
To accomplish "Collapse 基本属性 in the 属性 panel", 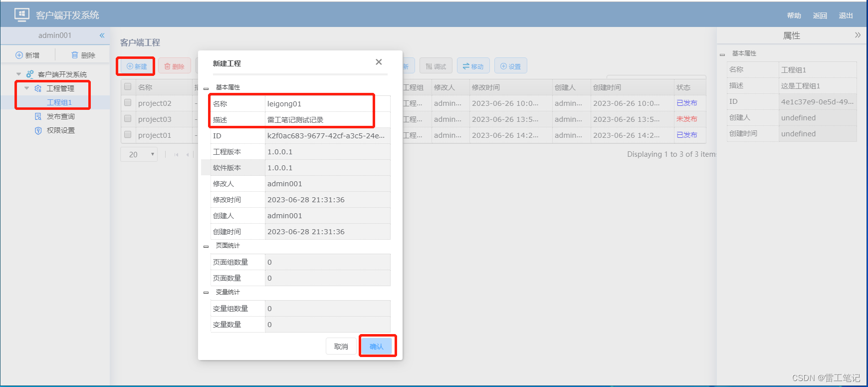I will (722, 54).
